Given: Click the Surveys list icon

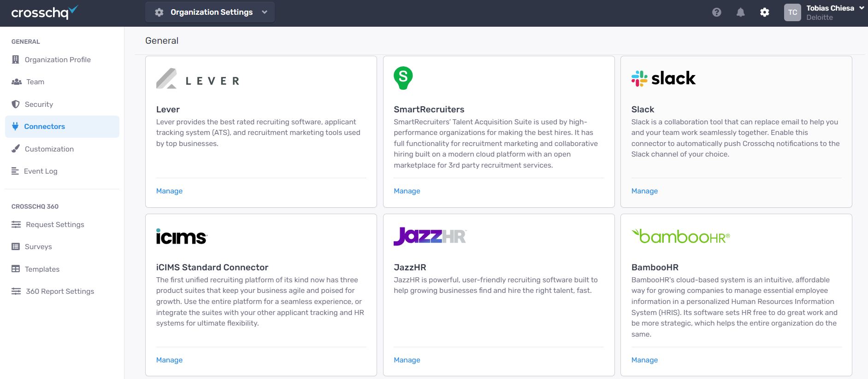Looking at the screenshot, I should (16, 246).
